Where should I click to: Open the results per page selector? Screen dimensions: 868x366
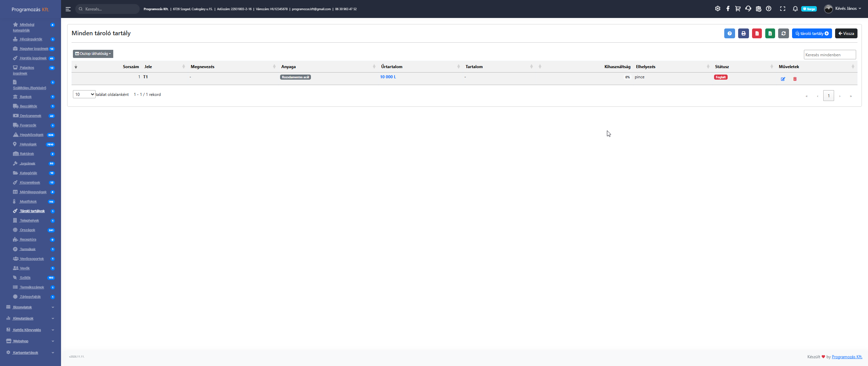(84, 95)
